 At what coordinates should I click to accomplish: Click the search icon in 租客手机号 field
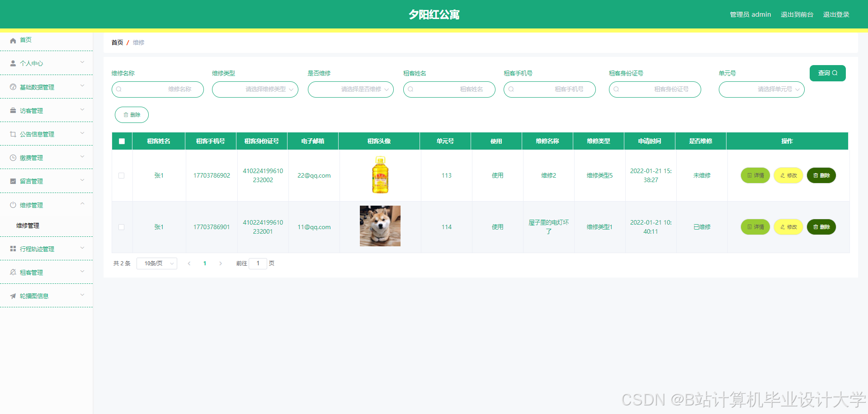point(511,89)
